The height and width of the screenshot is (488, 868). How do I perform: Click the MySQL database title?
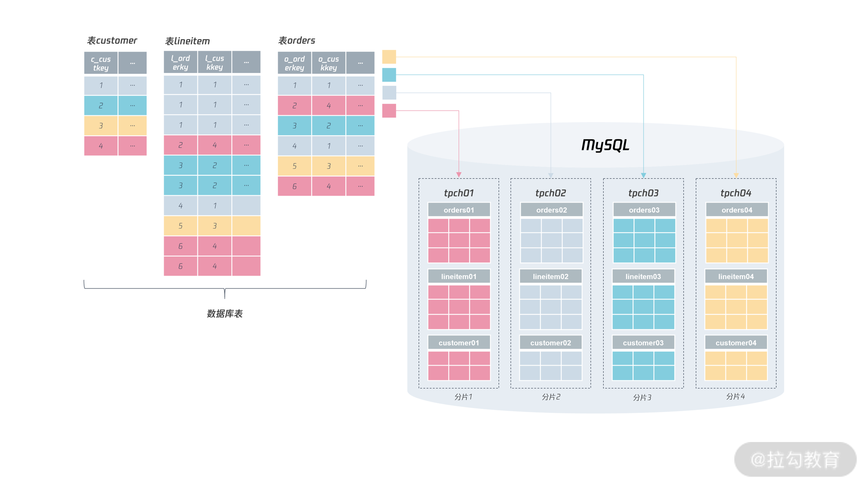pos(605,145)
